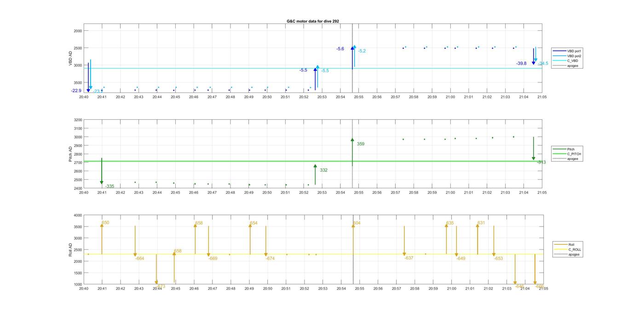The width and height of the screenshot is (644, 319).
Task: Click the '-649' roll value label
Action: [x=461, y=259]
